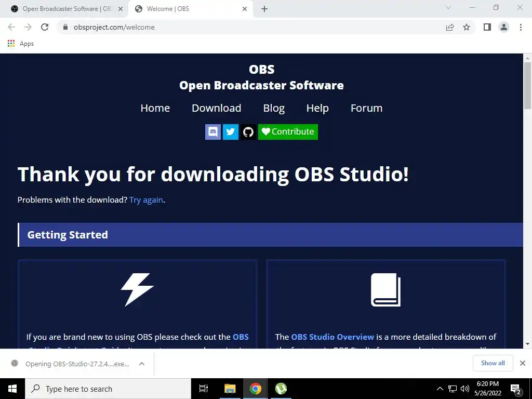The height and width of the screenshot is (399, 532).
Task: Click the volume speaker tray icon
Action: [x=465, y=389]
